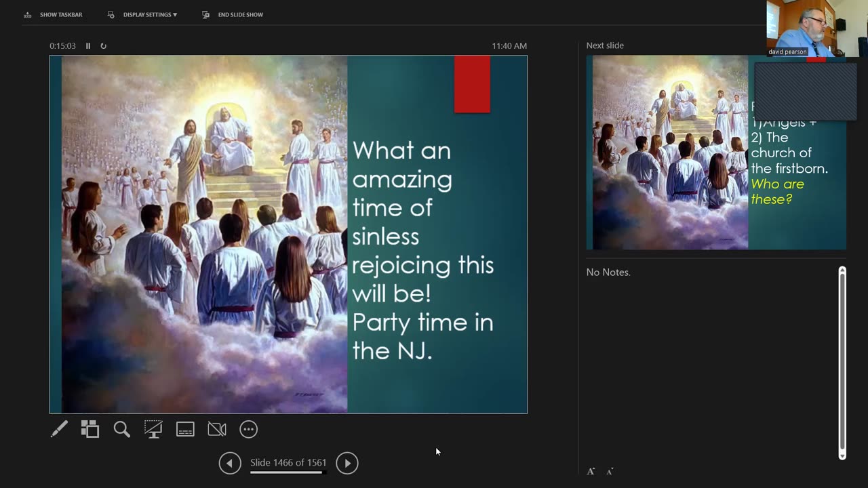Restart the slide timer
The image size is (868, 488).
pyautogui.click(x=103, y=46)
